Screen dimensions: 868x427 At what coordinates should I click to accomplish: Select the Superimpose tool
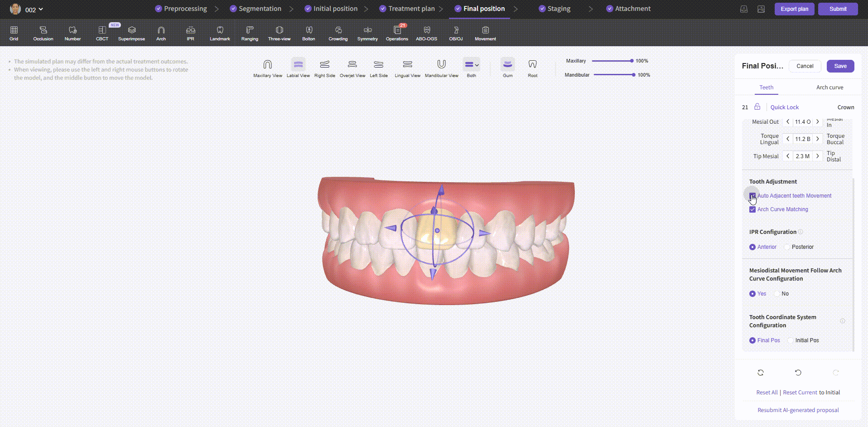tap(131, 33)
